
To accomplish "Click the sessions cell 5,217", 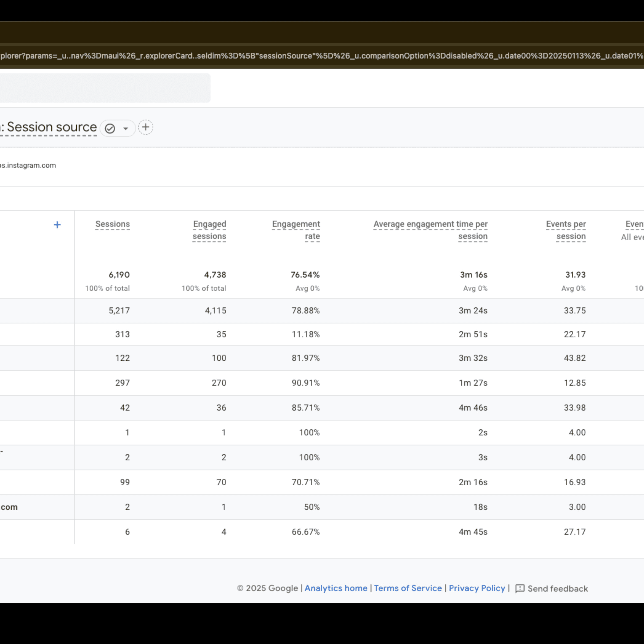I will click(x=119, y=311).
